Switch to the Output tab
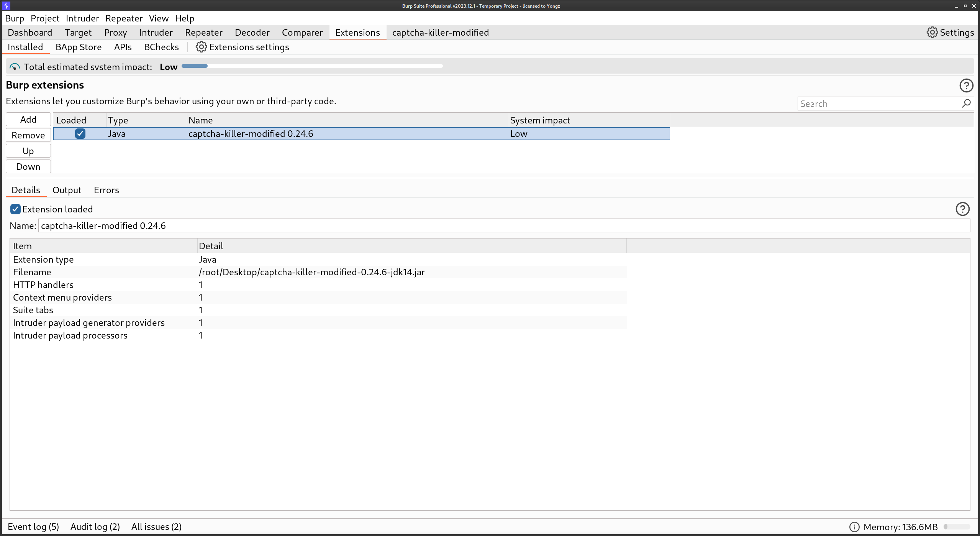The height and width of the screenshot is (536, 980). [67, 190]
